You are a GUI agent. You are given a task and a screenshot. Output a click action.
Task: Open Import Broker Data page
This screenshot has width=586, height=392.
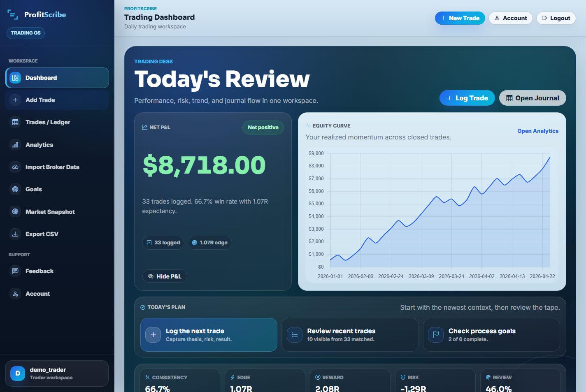coord(57,167)
